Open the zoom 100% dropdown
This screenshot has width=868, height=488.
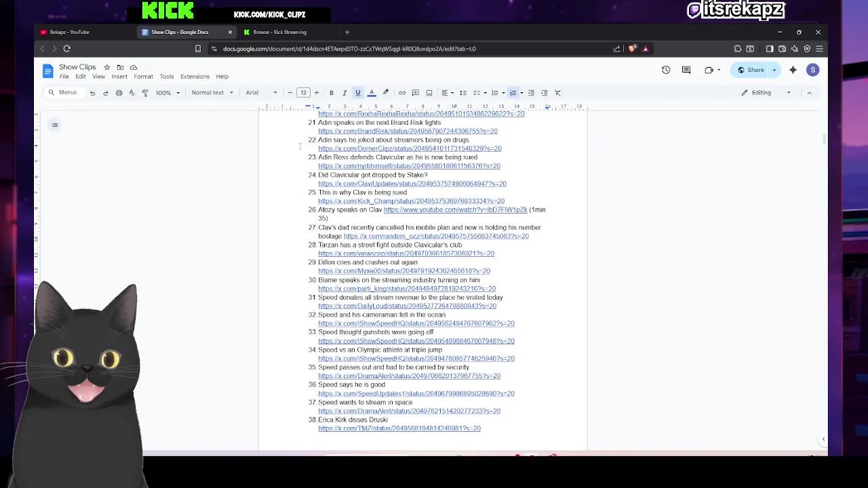coord(167,93)
